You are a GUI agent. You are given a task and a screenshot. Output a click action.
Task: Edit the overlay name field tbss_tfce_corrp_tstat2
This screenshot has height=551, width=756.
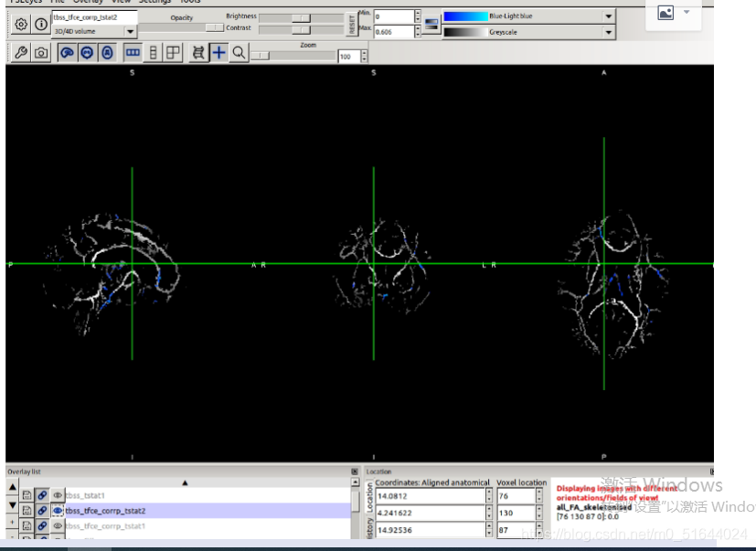coord(94,17)
